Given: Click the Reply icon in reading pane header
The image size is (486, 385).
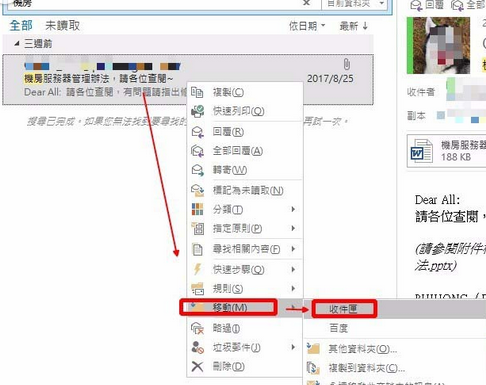Looking at the screenshot, I should click(x=416, y=5).
